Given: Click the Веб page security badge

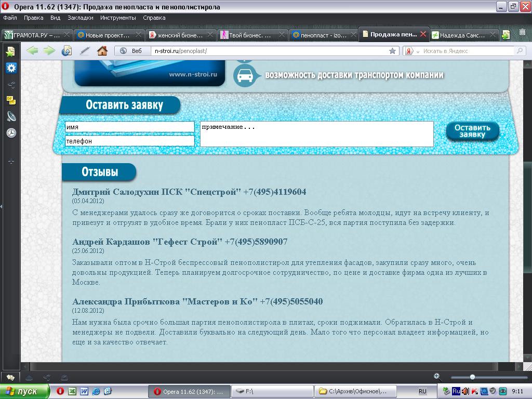Looking at the screenshot, I should 132,51.
